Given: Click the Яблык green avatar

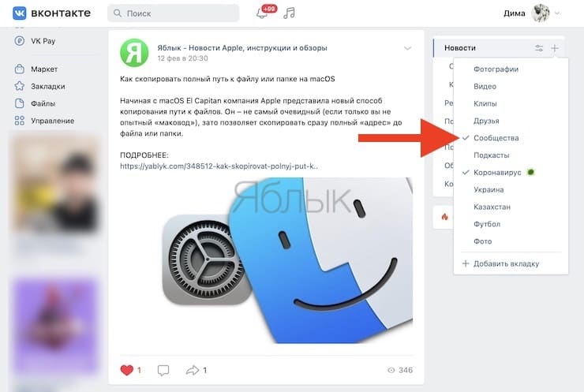Looking at the screenshot, I should [134, 53].
